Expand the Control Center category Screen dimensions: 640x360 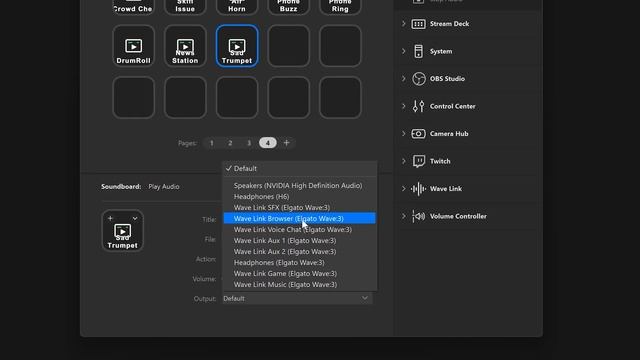coord(403,106)
